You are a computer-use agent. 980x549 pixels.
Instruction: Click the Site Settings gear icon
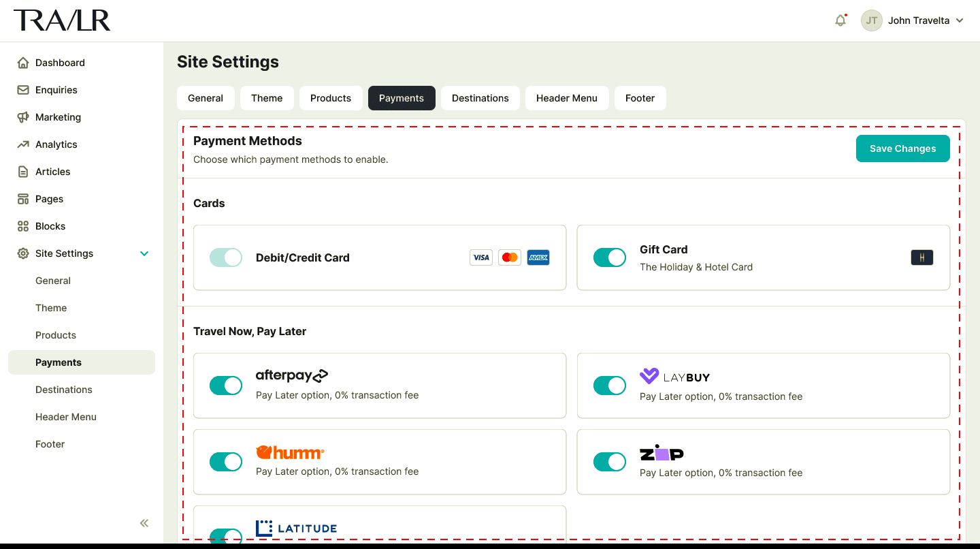[23, 253]
